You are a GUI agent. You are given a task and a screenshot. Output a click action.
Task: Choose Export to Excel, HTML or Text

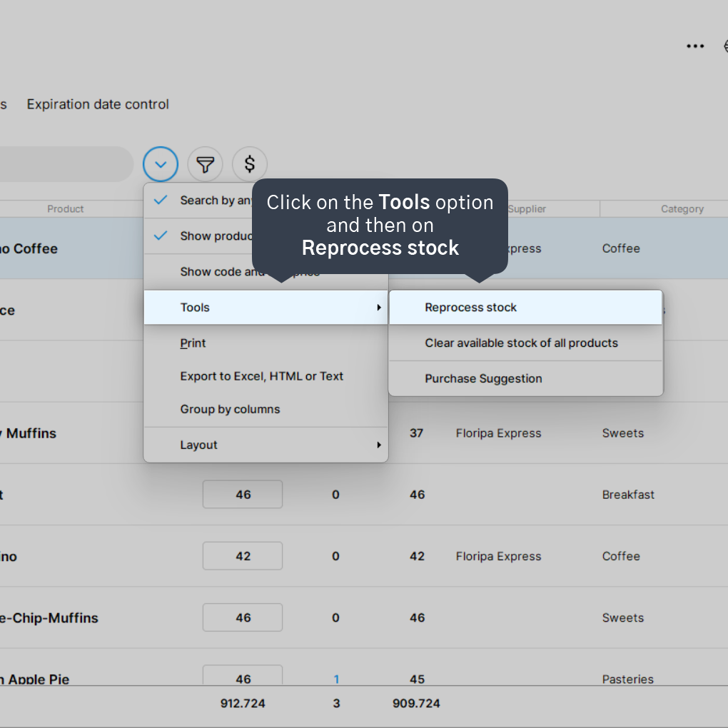tap(266, 376)
